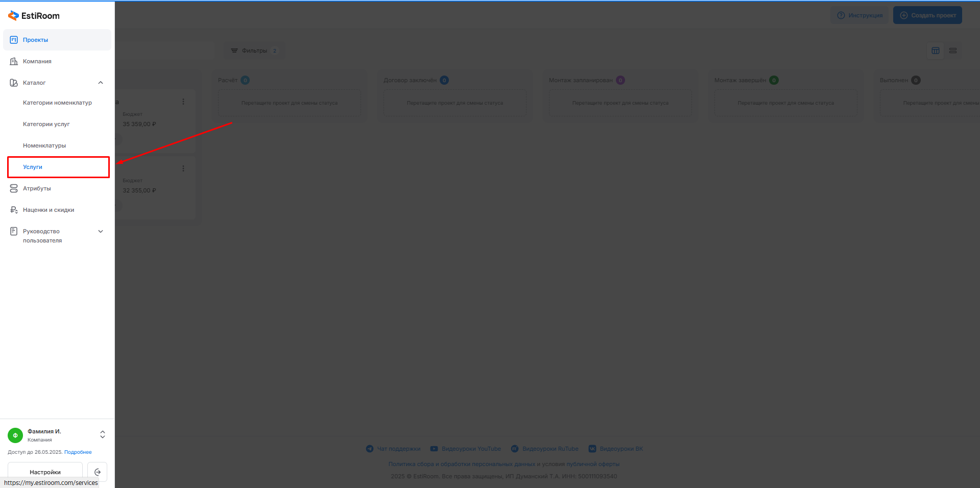Open the Telegram support chat link

tap(393, 449)
